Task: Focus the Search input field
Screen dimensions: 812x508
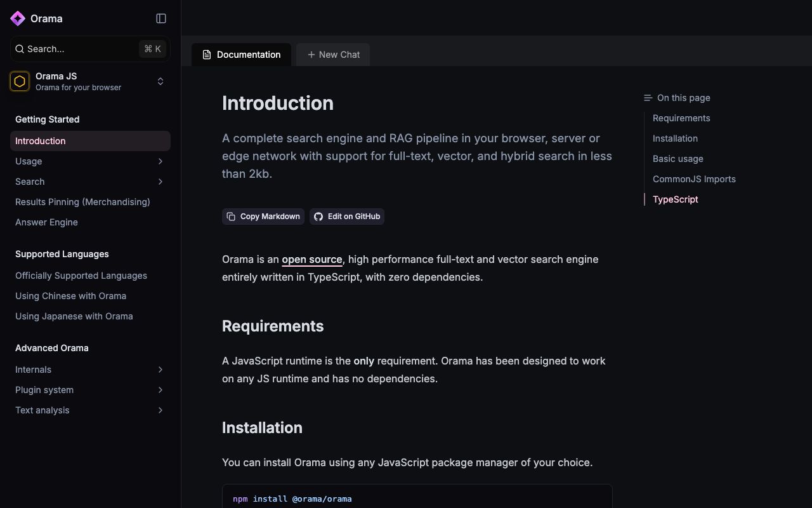Action: click(90, 49)
